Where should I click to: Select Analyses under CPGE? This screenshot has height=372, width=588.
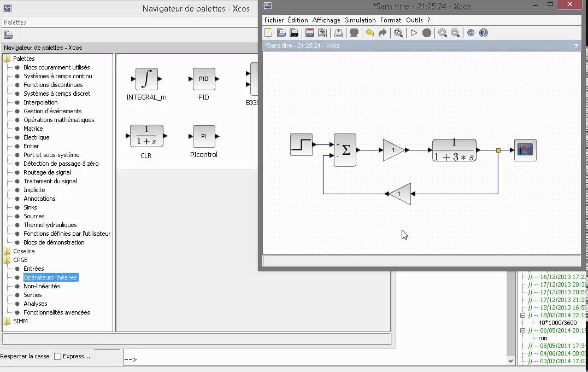[36, 304]
